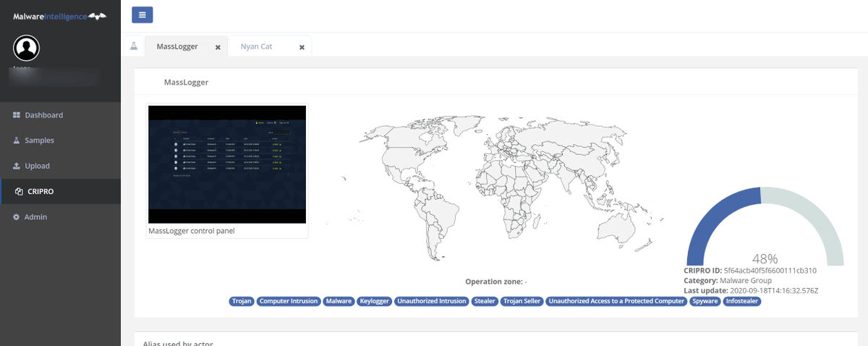Close the Nyan Cat tab
Viewport: 868px width, 346px height.
[302, 47]
